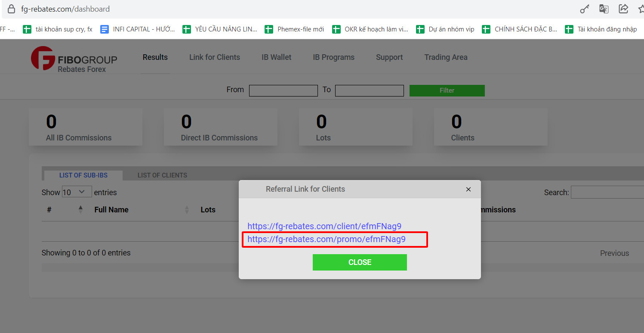This screenshot has width=644, height=333.
Task: Close the Referral Link dialog with X
Action: pos(468,190)
